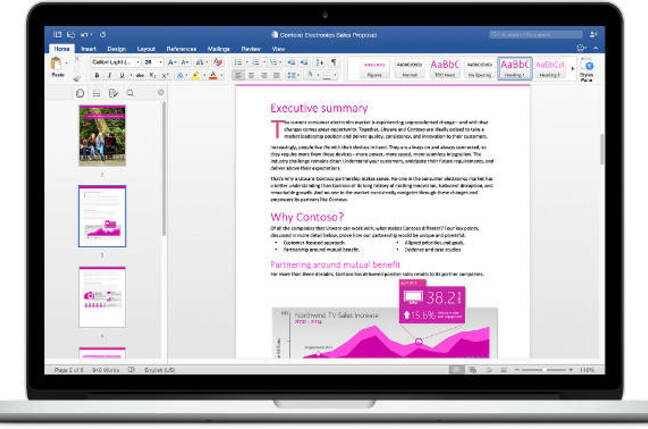The width and height of the screenshot is (648, 429).
Task: Click the Paste clipboard icon
Action: (x=57, y=64)
